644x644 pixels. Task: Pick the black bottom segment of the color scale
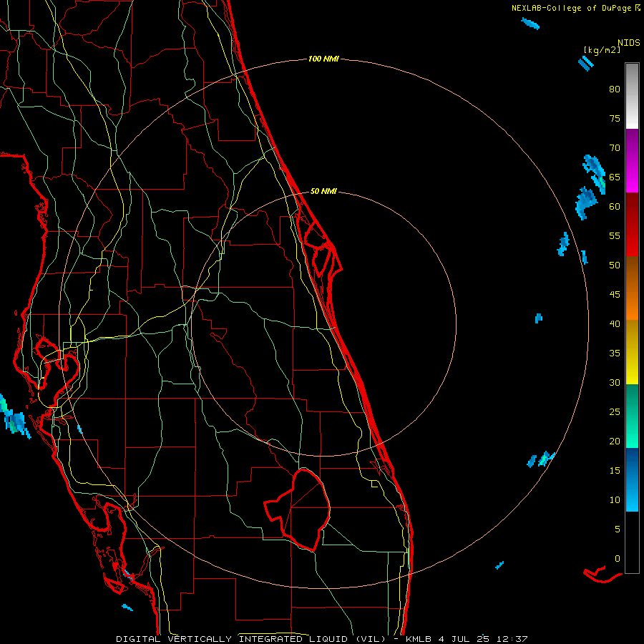(x=632, y=542)
